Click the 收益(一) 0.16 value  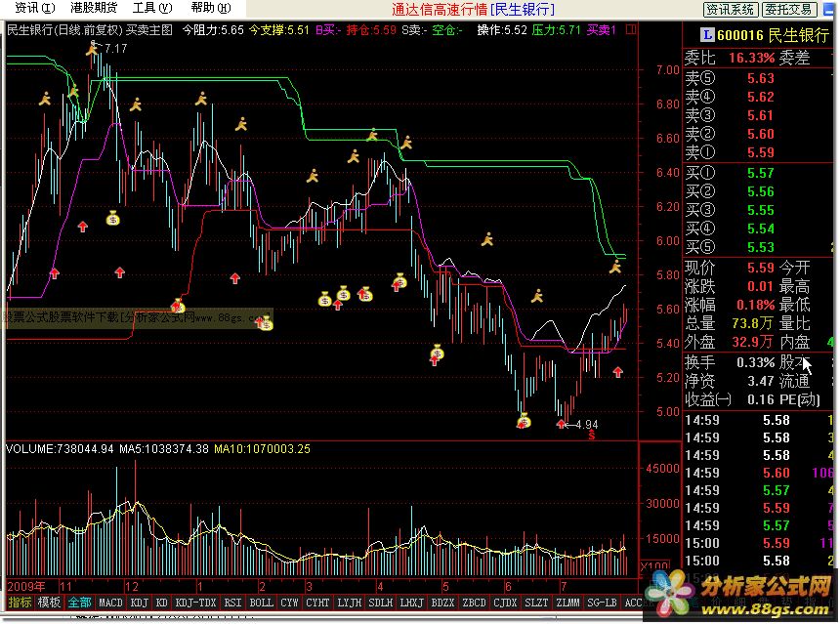(761, 399)
